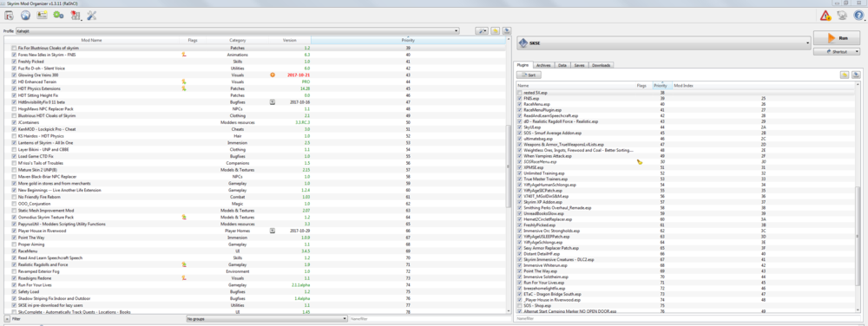
Task: Toggle FNIS.esp plugin checkbox
Action: tap(519, 98)
